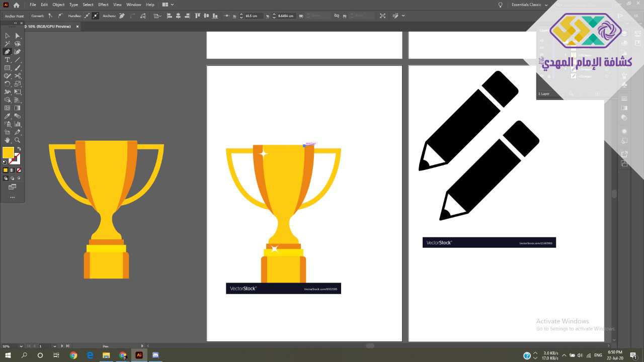The height and width of the screenshot is (362, 644).
Task: Toggle hide handles for selected anchor points
Action: pos(96,16)
